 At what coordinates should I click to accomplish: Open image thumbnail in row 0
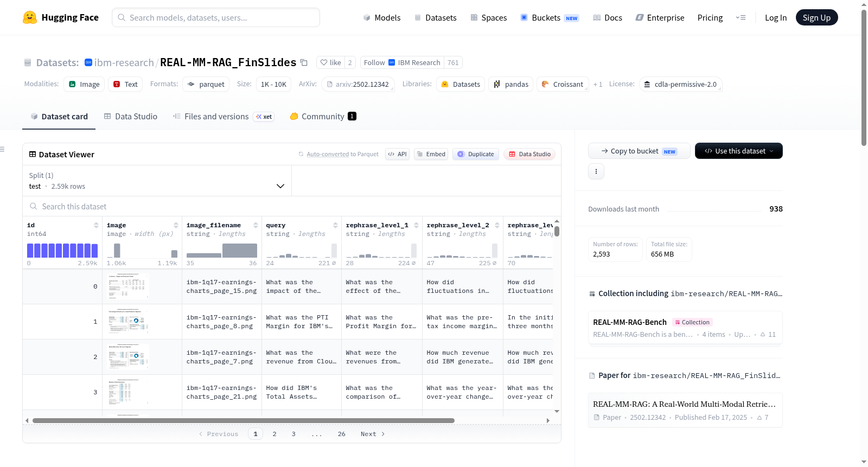tap(128, 286)
